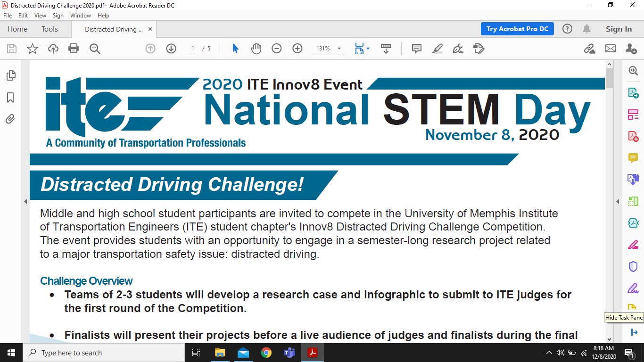Viewport: 644px width, 362px height.
Task: Share a link to the file
Action: click(589, 49)
